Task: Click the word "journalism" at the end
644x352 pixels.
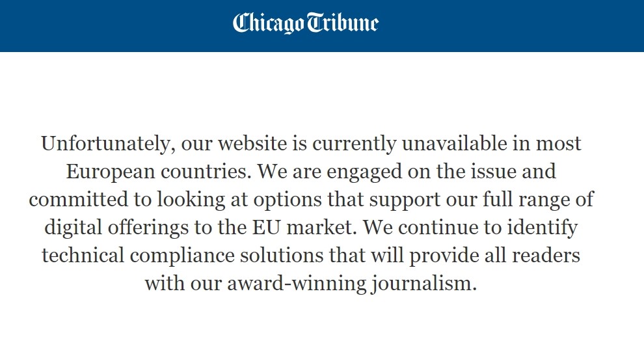Action: click(424, 284)
